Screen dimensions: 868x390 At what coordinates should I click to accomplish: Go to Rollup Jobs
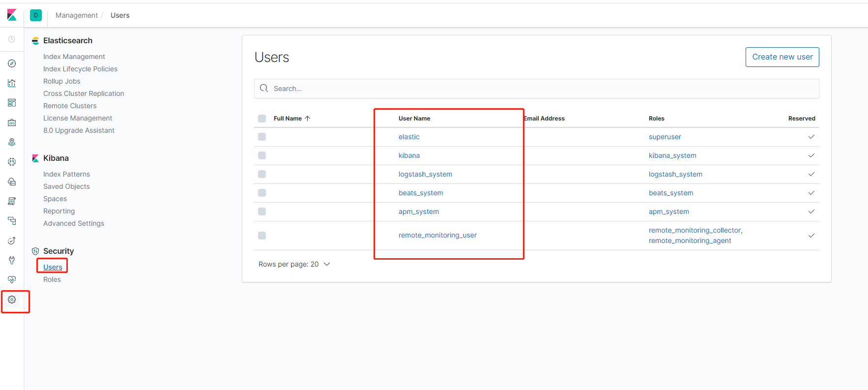pyautogui.click(x=62, y=81)
